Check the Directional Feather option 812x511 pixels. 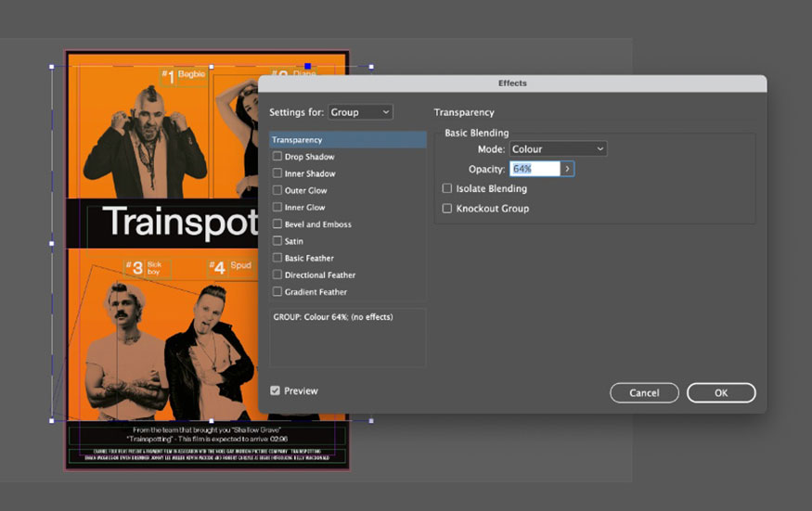click(277, 275)
